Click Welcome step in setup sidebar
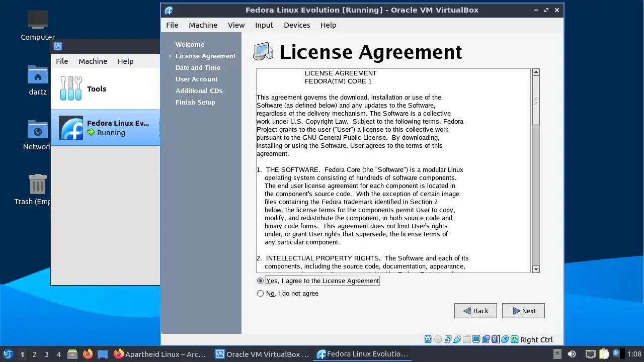The width and height of the screenshot is (644, 362). (190, 44)
